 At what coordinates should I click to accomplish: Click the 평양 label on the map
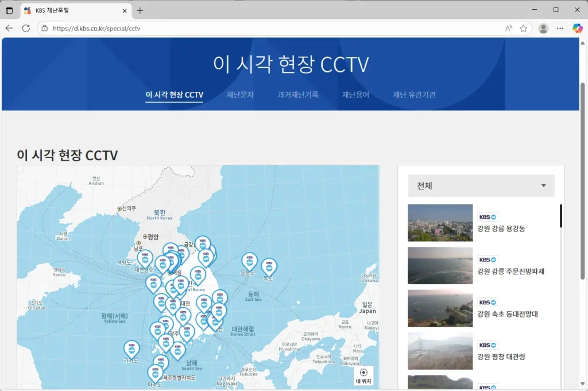[x=153, y=237]
